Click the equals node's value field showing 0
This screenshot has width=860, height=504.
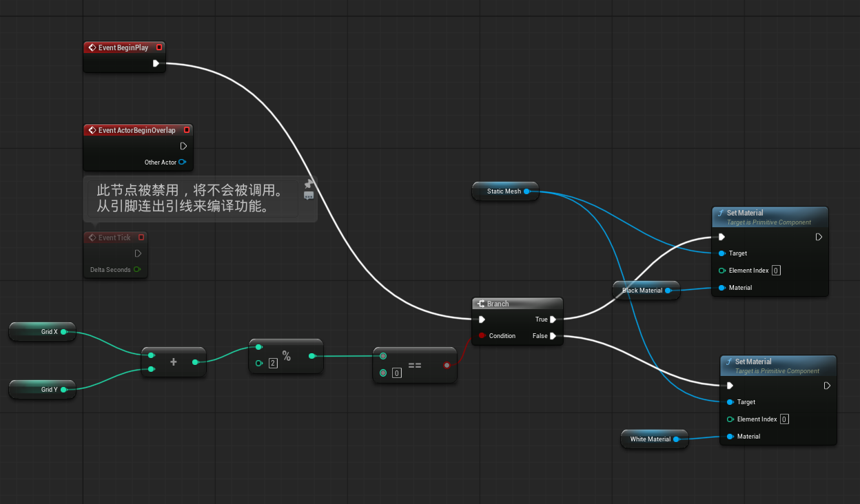(x=397, y=373)
